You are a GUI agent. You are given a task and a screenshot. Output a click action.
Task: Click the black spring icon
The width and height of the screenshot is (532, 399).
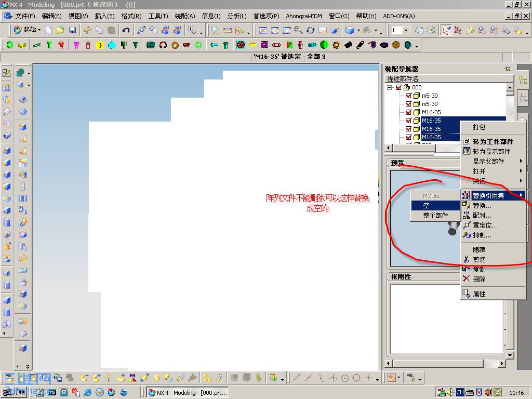tap(361, 45)
